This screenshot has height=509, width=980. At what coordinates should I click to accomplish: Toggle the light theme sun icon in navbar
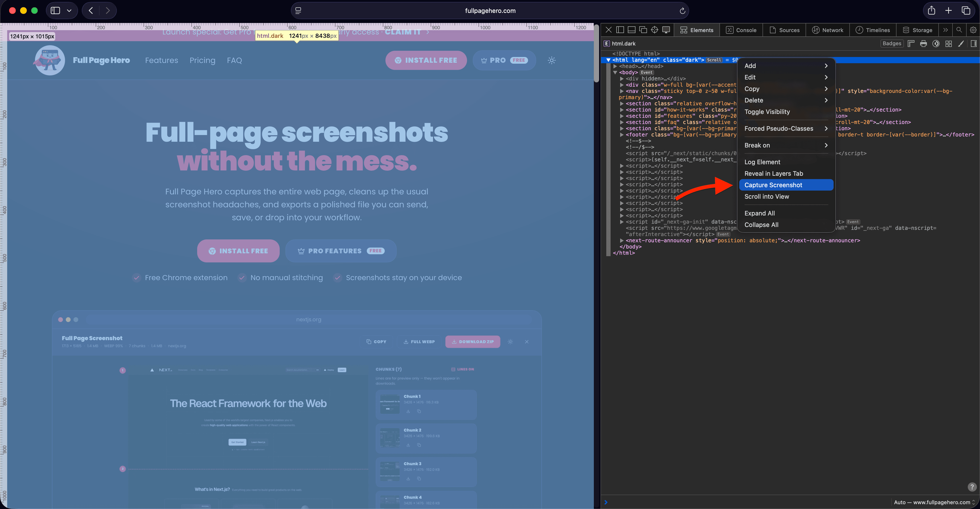552,60
